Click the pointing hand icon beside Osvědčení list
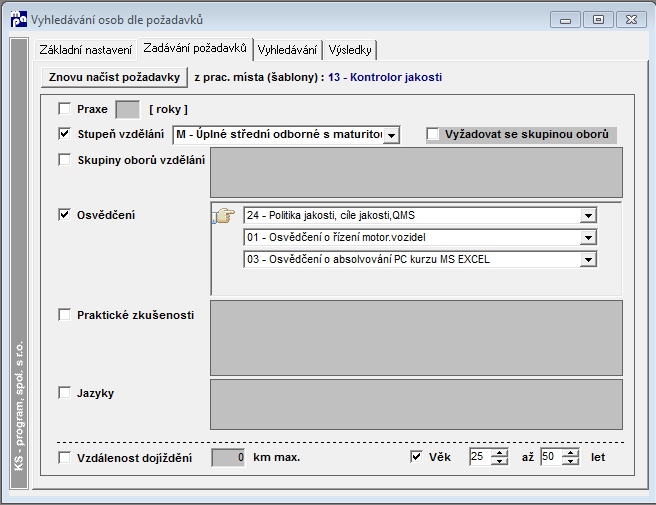The width and height of the screenshot is (656, 505). (224, 215)
